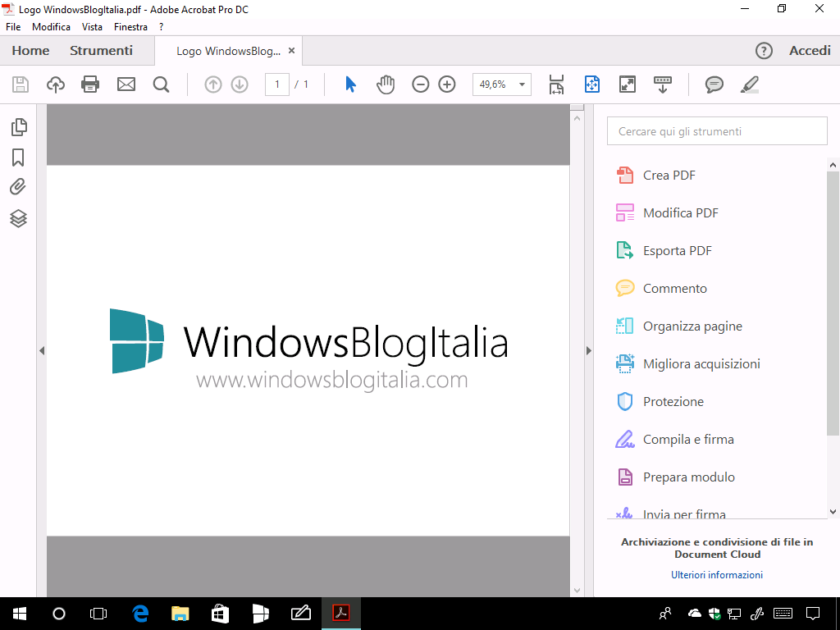Open Microsoft Store from taskbar

(220, 614)
